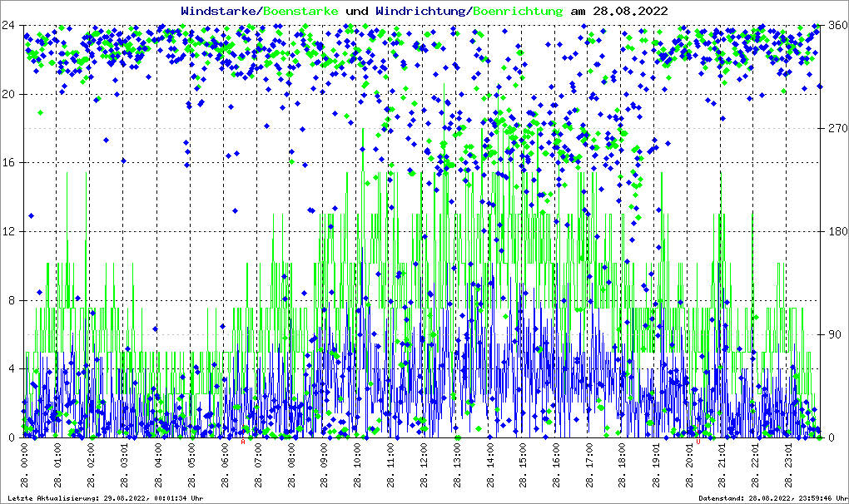The image size is (849, 504).
Task: Click the 360 value on right axis
Action: point(835,25)
